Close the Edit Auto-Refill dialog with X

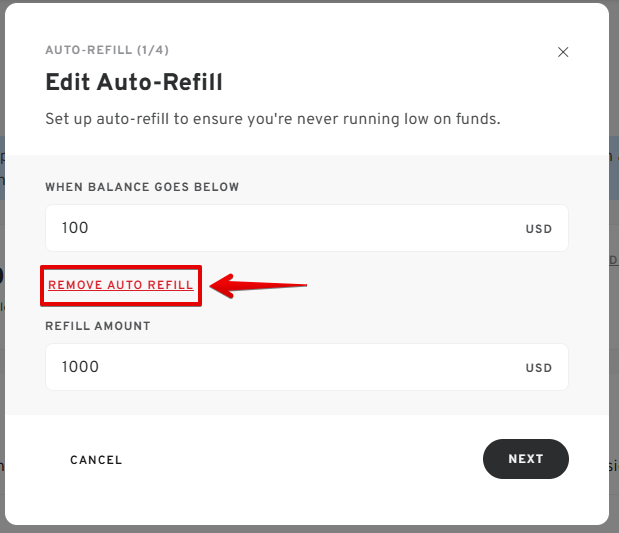563,52
